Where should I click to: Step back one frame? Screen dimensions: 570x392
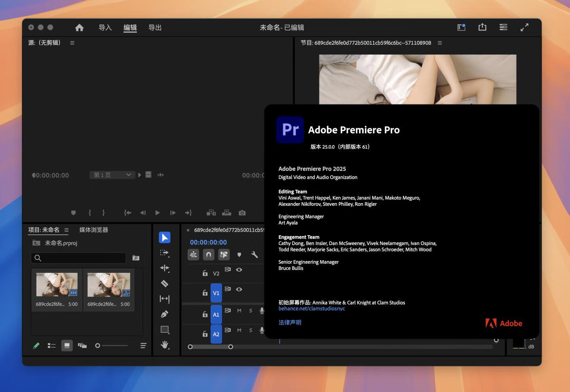click(143, 213)
